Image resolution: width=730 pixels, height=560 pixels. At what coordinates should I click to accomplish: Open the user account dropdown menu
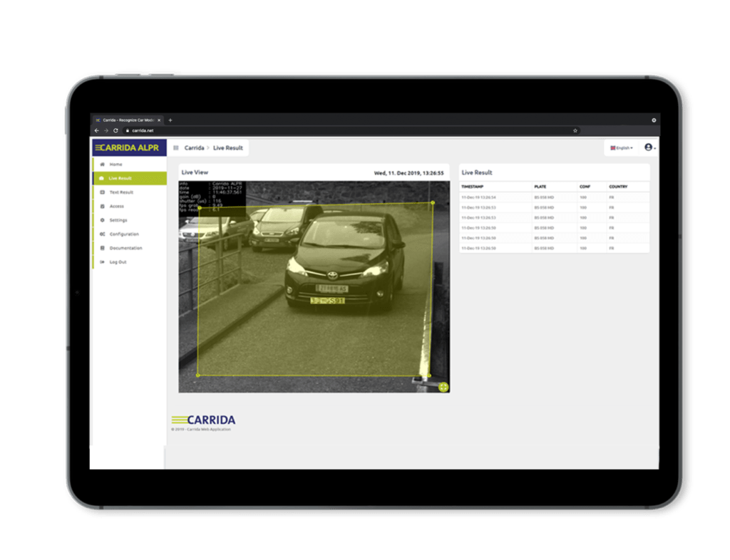[650, 147]
